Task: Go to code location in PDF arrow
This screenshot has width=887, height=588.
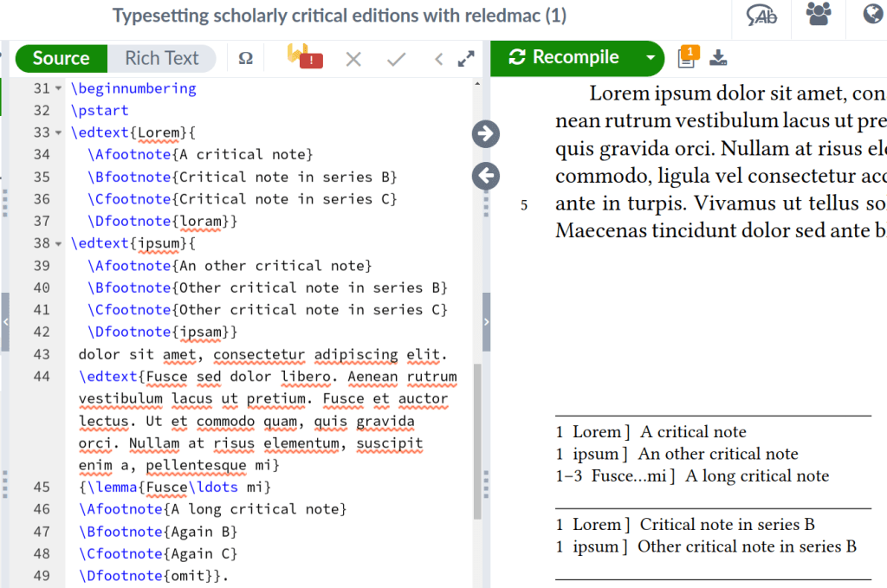Action: click(486, 133)
